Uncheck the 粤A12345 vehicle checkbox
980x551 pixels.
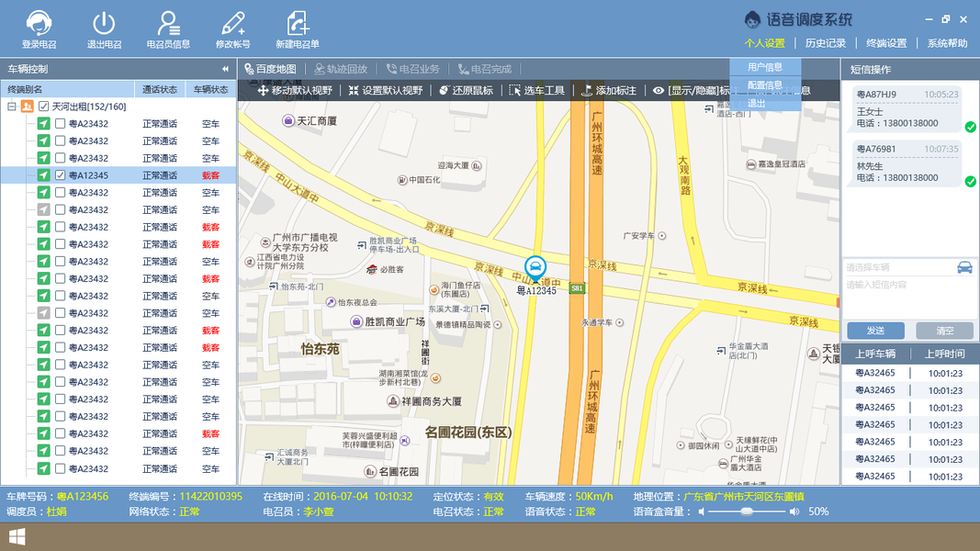pos(60,175)
